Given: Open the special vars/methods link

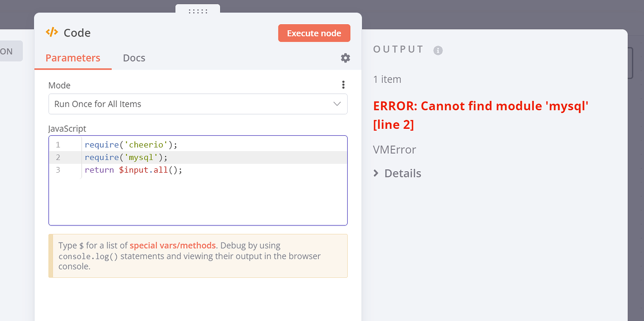Looking at the screenshot, I should [173, 245].
